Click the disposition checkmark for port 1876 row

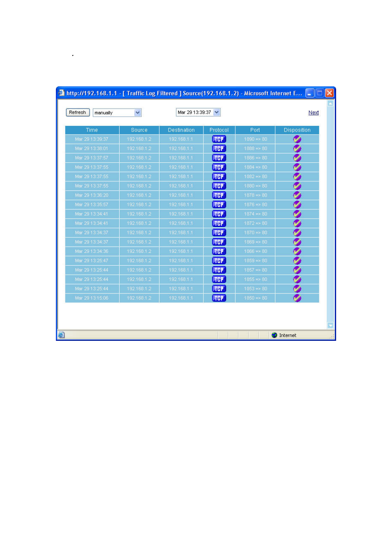tap(297, 205)
